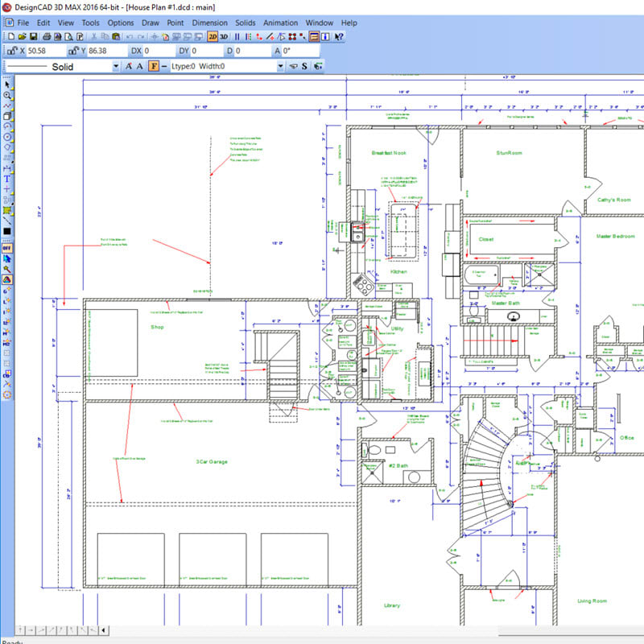Open the Dimension menu
The height and width of the screenshot is (644, 644).
(209, 23)
